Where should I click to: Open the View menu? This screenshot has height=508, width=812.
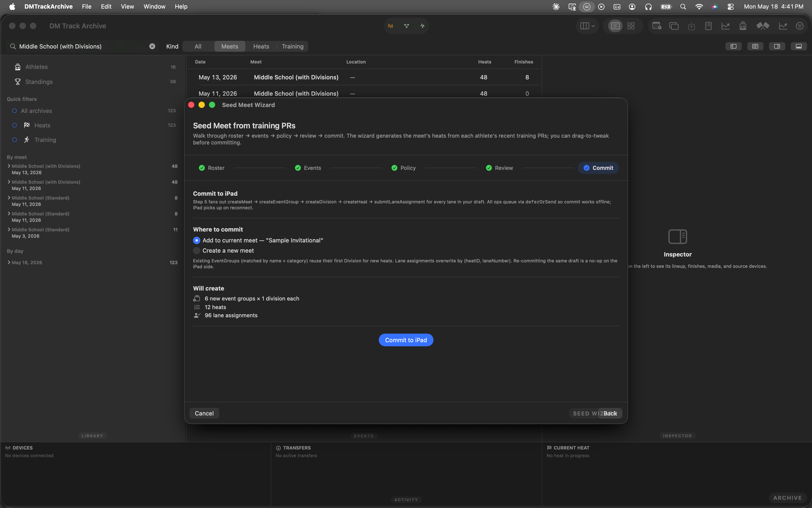pyautogui.click(x=128, y=6)
